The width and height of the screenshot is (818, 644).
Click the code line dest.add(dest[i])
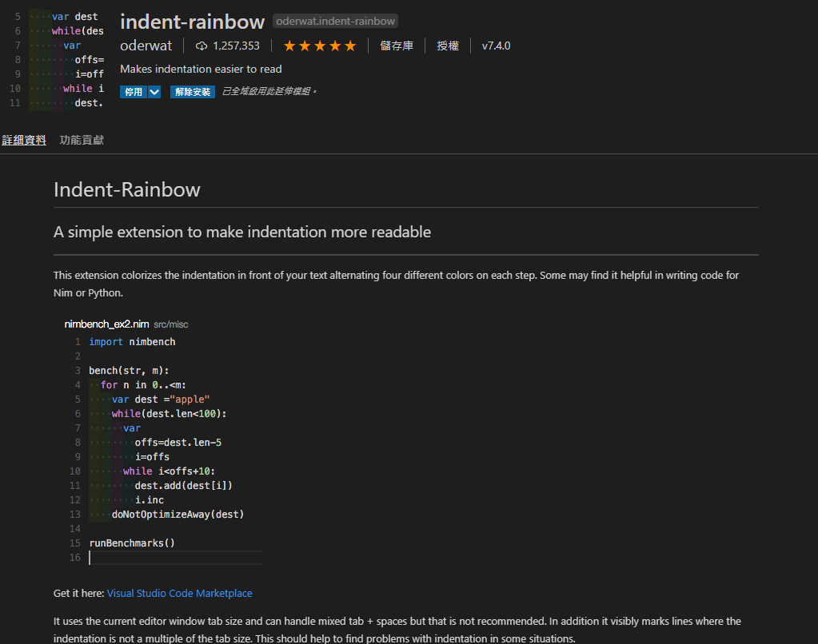[184, 486]
